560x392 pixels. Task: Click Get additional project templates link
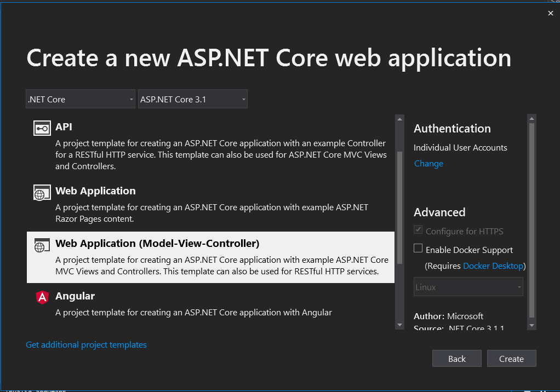click(x=86, y=345)
